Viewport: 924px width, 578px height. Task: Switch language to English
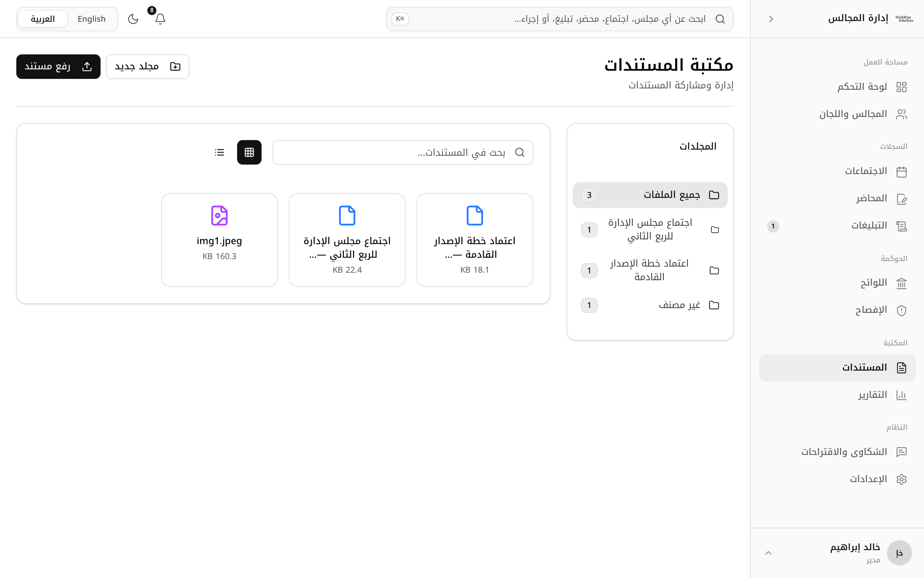(92, 19)
